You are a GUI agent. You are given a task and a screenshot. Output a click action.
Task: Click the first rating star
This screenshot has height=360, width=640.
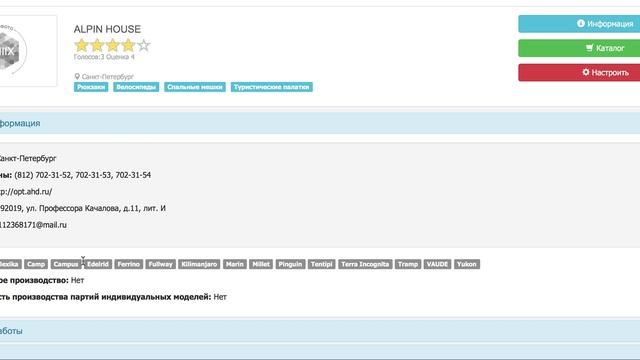pyautogui.click(x=82, y=45)
